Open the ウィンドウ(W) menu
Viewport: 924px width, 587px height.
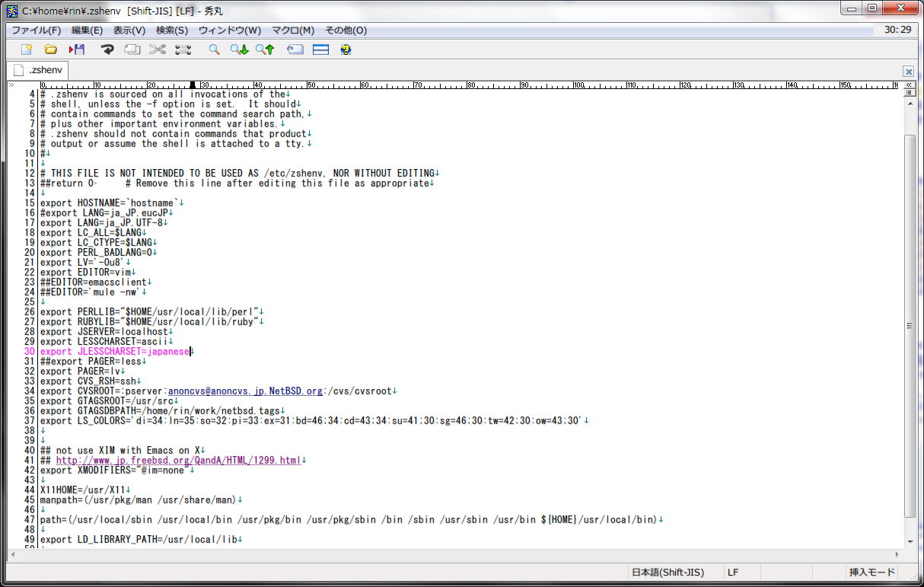click(x=229, y=30)
